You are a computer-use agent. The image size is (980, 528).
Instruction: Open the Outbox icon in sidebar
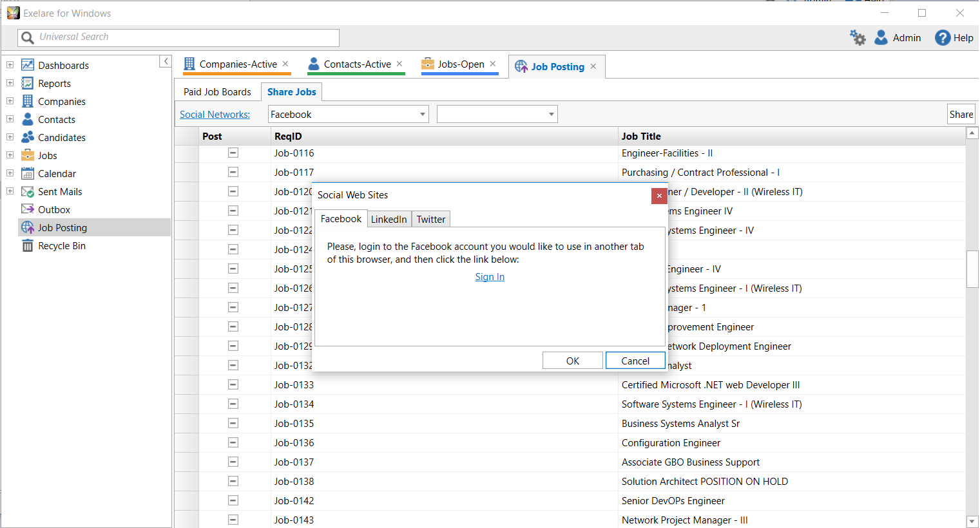pos(28,209)
